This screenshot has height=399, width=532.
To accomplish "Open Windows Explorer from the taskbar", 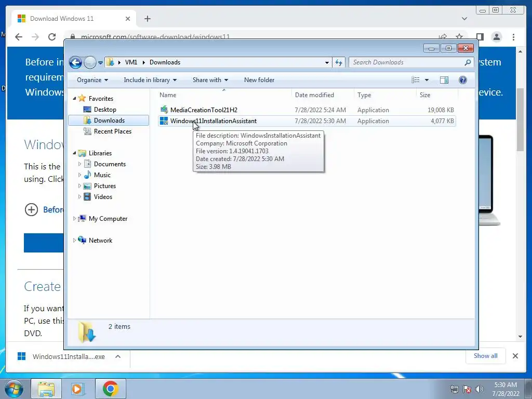I will (x=46, y=389).
